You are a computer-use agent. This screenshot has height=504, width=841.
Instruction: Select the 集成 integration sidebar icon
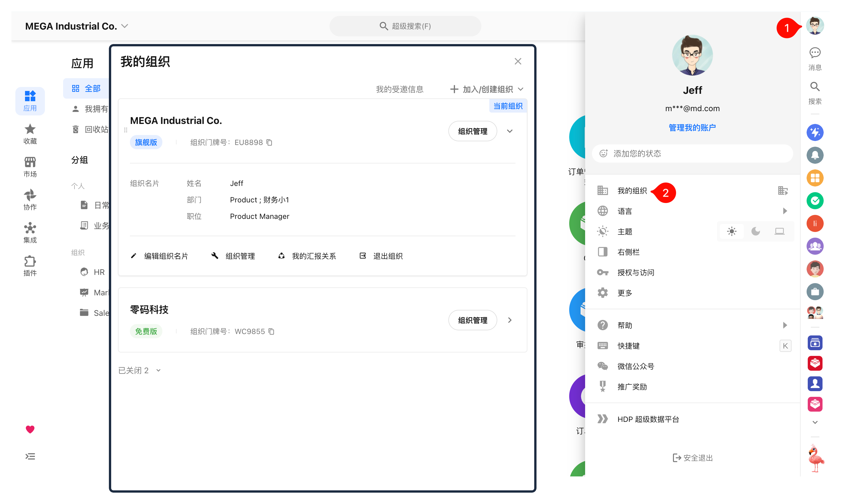(30, 233)
